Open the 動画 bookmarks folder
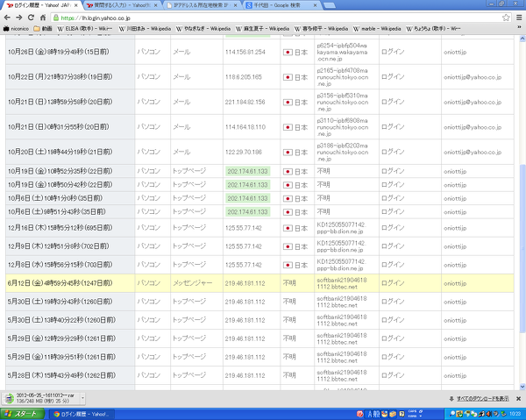Screen dimensions: 526x420 pyautogui.click(x=43, y=29)
